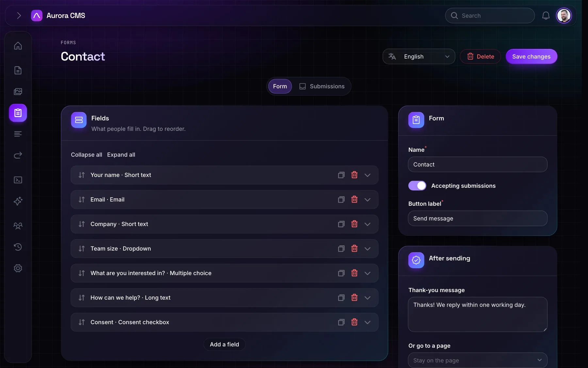588x368 pixels.
Task: Click the Aurora CMS logo
Action: point(58,15)
